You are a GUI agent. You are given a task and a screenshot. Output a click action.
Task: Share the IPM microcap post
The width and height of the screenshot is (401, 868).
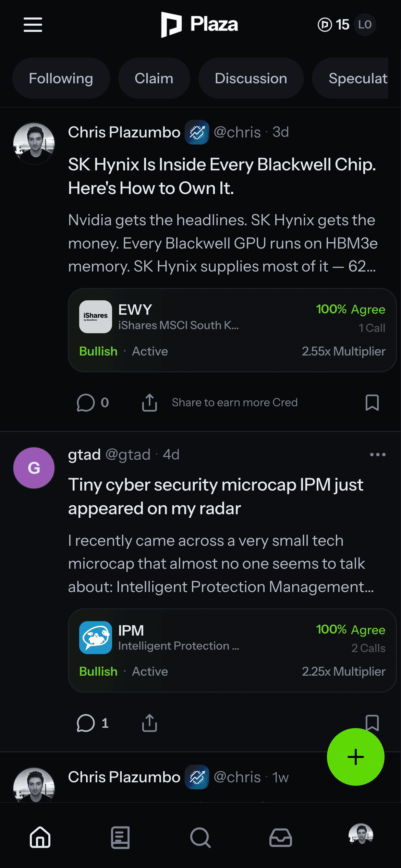(150, 723)
